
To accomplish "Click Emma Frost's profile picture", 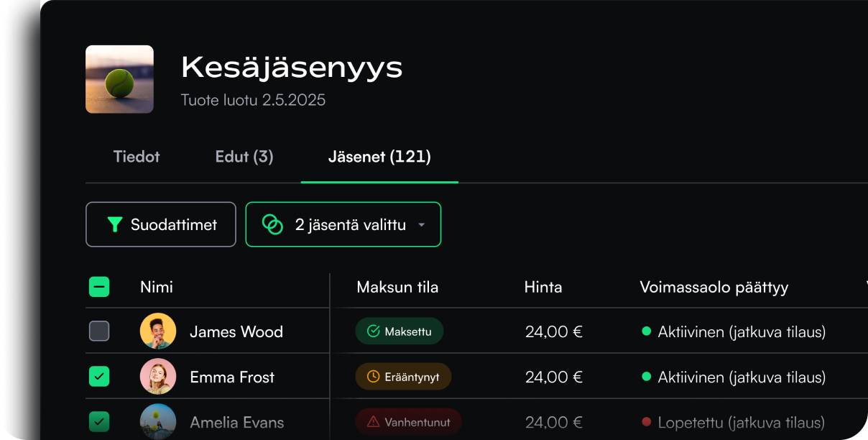I will [158, 377].
